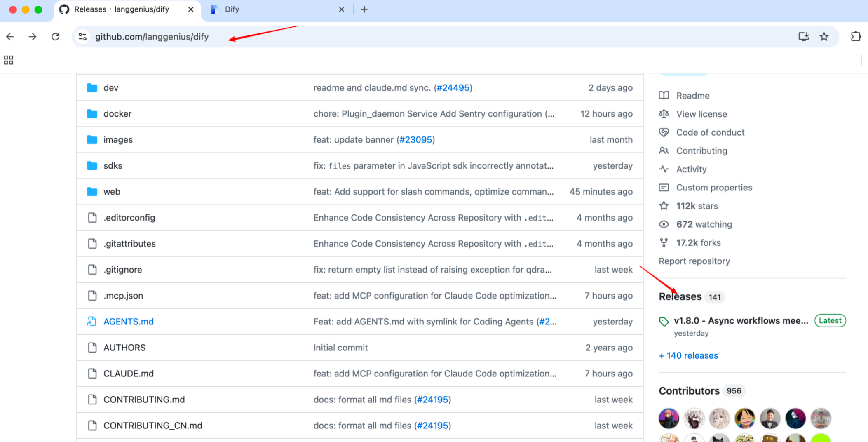Open the Contributors 956 heading
This screenshot has width=868, height=442.
pos(701,391)
